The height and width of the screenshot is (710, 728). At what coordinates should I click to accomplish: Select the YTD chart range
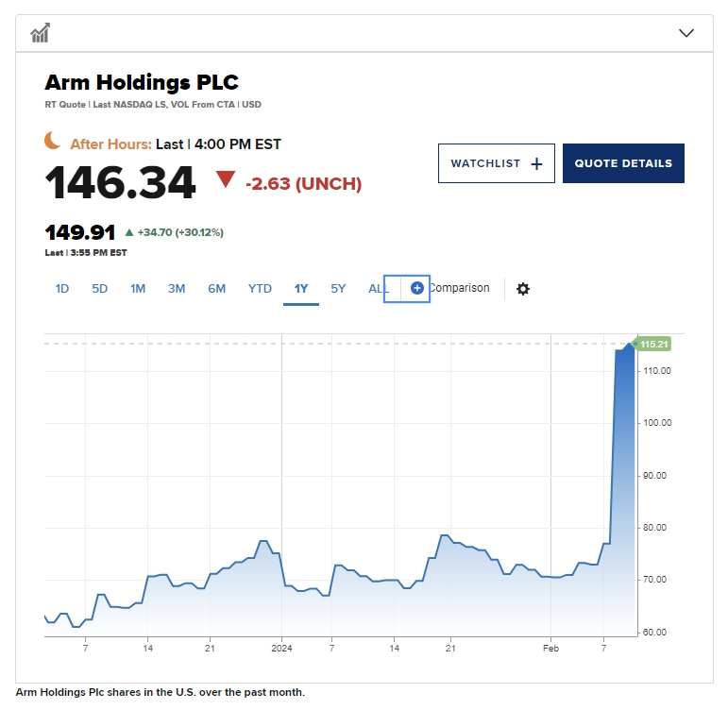260,289
